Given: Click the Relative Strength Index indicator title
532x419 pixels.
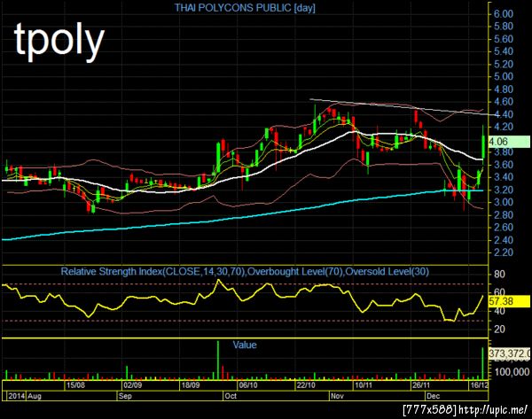Looking at the screenshot, I should click(x=245, y=272).
